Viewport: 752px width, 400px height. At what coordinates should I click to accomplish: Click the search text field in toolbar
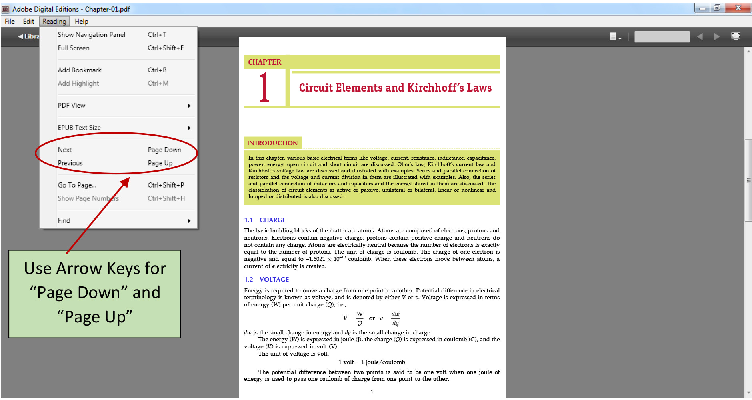[662, 36]
